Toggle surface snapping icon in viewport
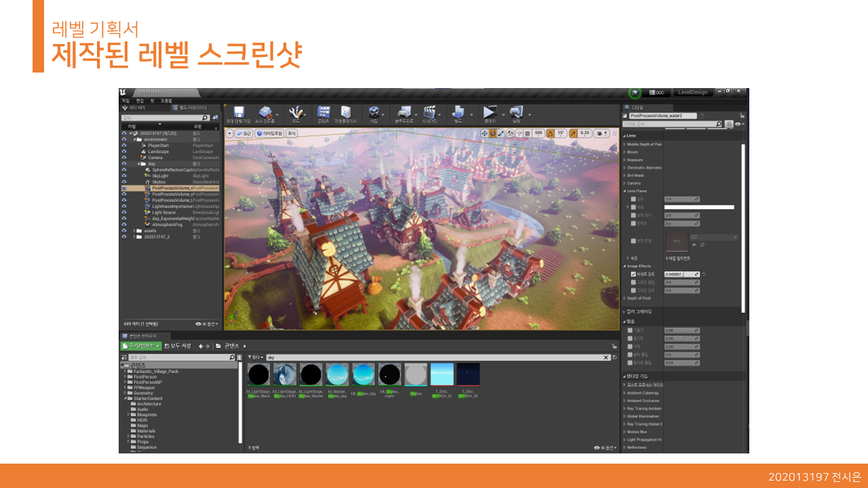The image size is (868, 488). click(519, 134)
